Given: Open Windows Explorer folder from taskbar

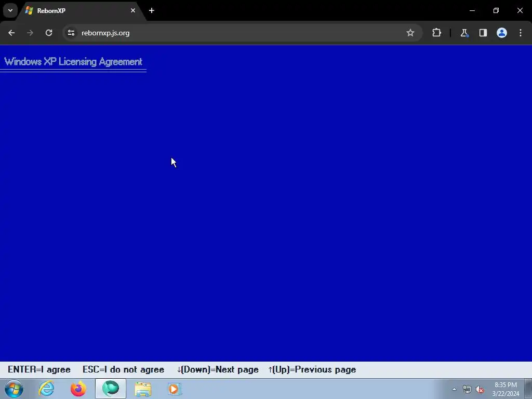Looking at the screenshot, I should pos(143,389).
